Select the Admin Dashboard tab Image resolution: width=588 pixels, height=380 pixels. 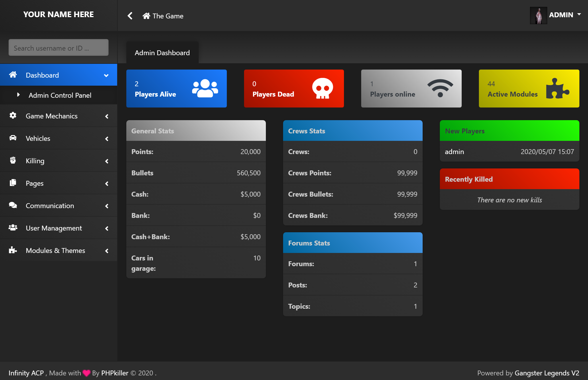(x=162, y=53)
